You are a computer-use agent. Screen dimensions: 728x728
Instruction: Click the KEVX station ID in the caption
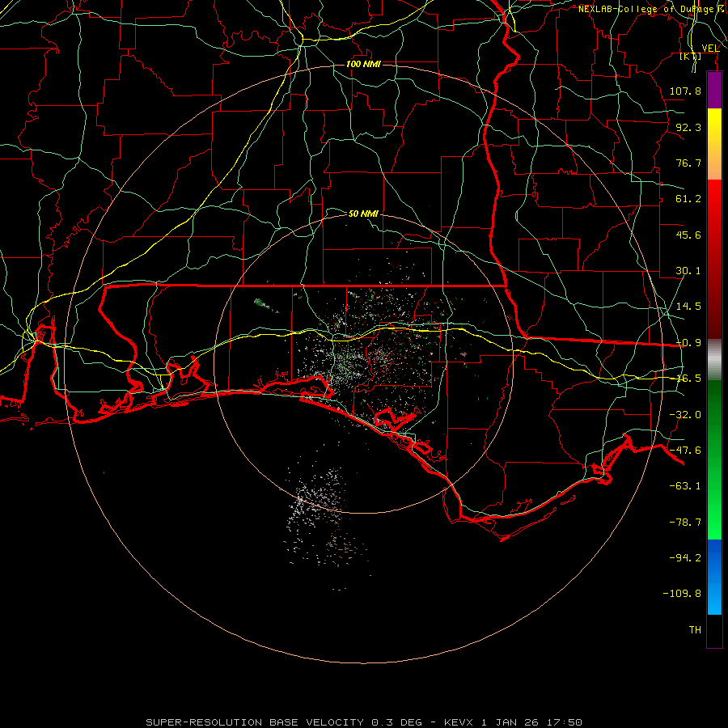tap(459, 722)
